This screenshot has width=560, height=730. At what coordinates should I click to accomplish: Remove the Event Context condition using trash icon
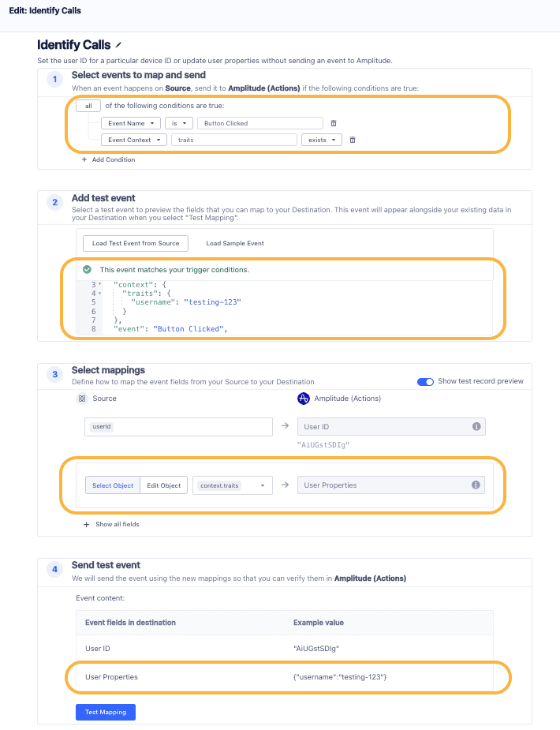click(353, 140)
